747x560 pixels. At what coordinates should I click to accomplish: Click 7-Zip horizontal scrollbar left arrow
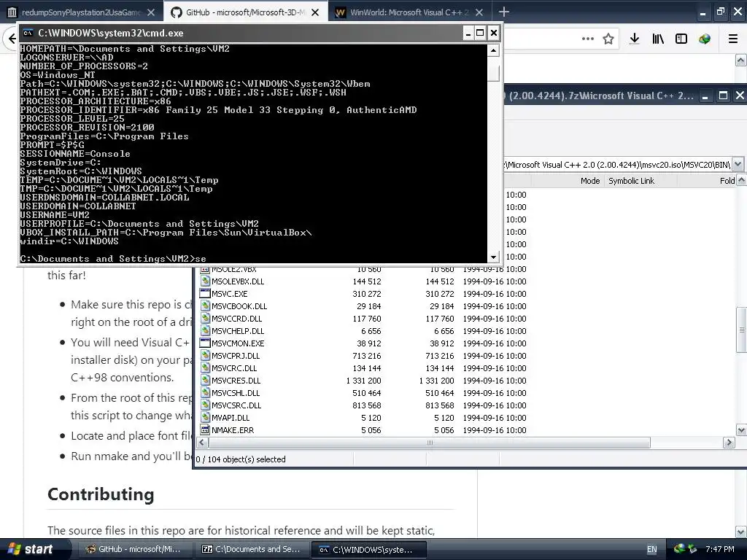[203, 443]
